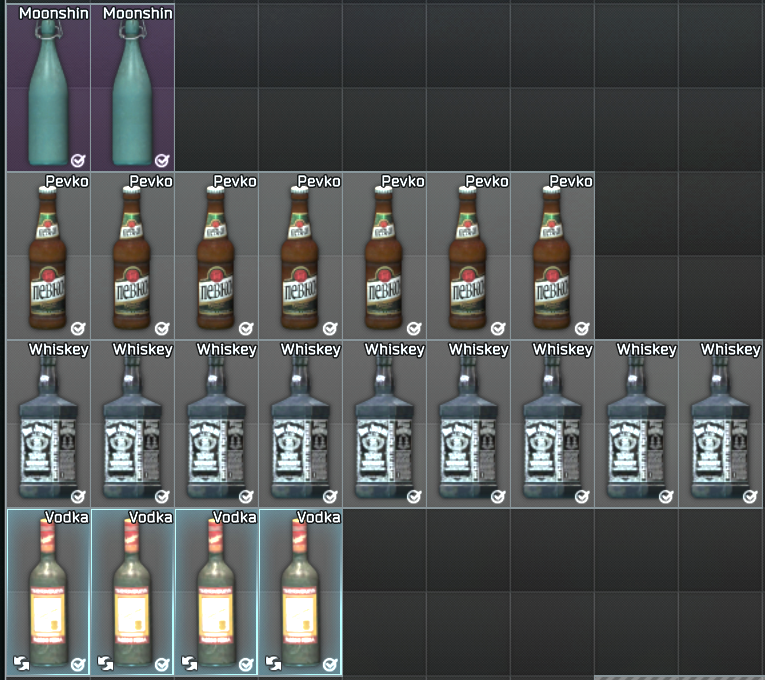Image resolution: width=765 pixels, height=680 pixels.
Task: Click the checkmark icon on the third Pevko
Action: pyautogui.click(x=246, y=328)
